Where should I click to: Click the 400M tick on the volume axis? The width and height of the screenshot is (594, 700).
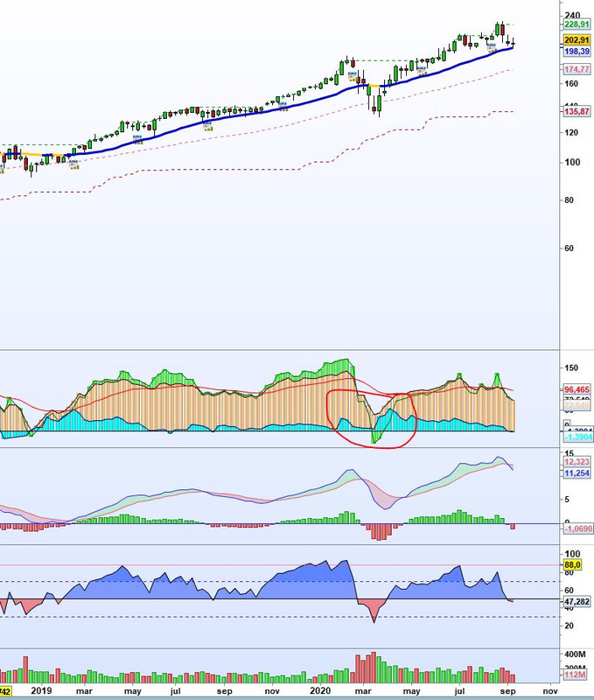[576, 654]
